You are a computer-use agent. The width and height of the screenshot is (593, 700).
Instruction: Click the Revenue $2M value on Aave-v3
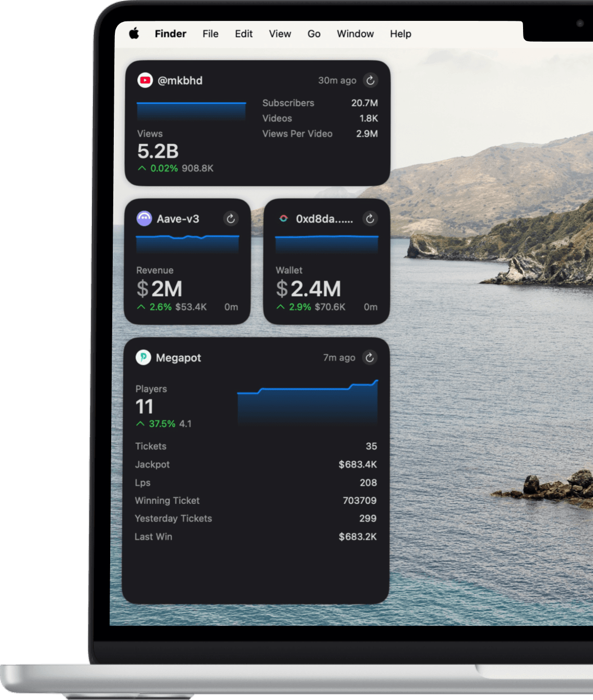pyautogui.click(x=159, y=288)
